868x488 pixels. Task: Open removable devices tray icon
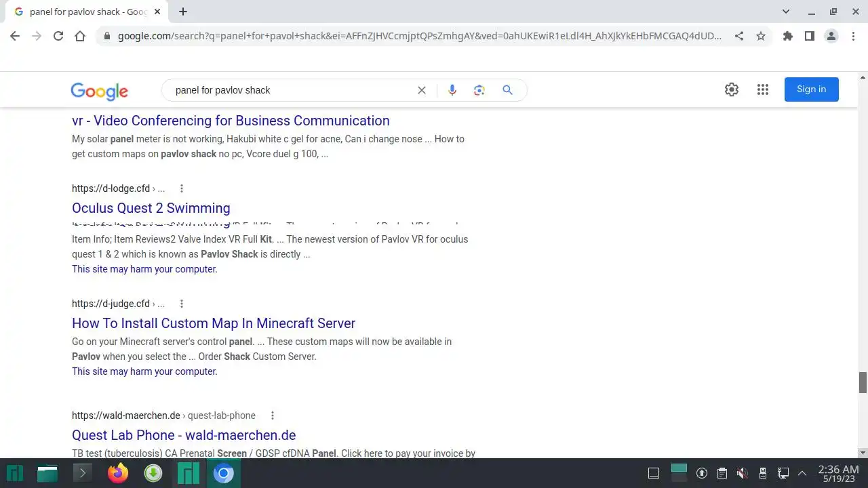(763, 473)
